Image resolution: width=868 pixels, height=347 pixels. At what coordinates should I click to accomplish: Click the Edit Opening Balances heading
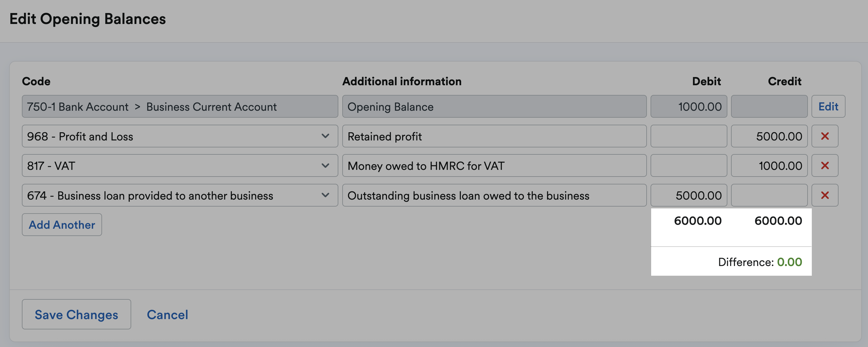tap(87, 19)
